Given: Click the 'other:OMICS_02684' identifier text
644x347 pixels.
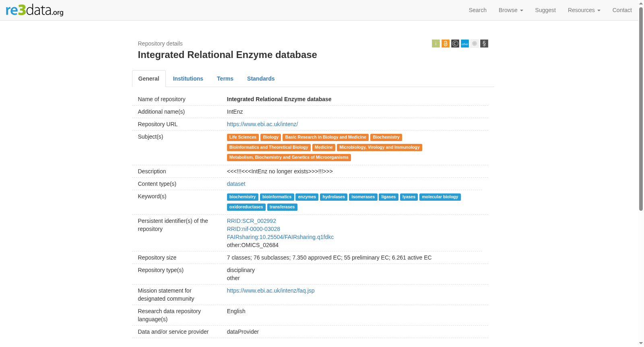Looking at the screenshot, I should coord(253,245).
